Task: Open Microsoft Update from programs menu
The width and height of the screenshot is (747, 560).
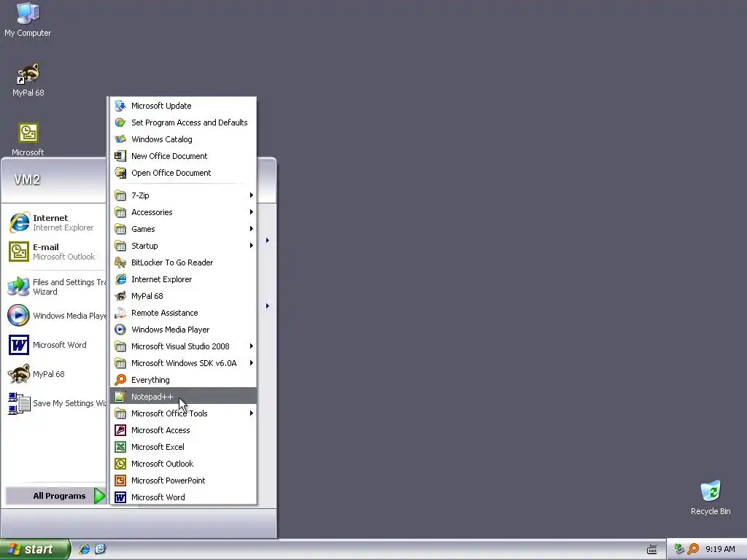Action: 183,106
